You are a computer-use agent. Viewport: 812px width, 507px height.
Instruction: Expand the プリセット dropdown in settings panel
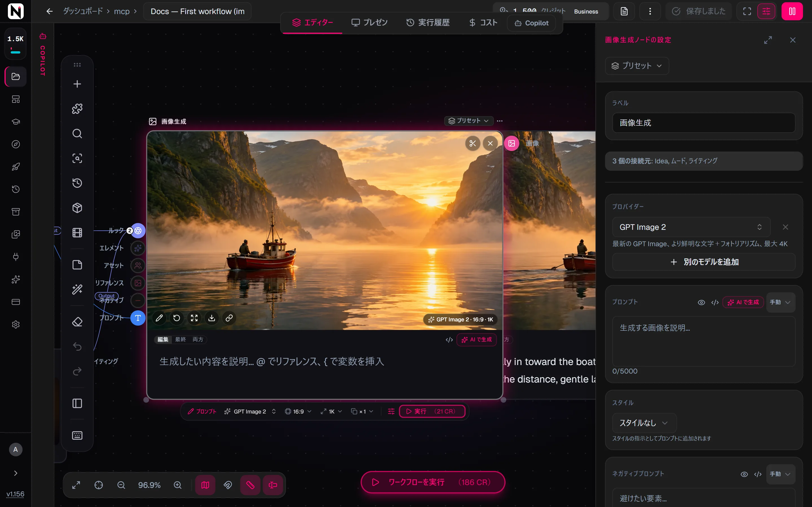(x=637, y=66)
